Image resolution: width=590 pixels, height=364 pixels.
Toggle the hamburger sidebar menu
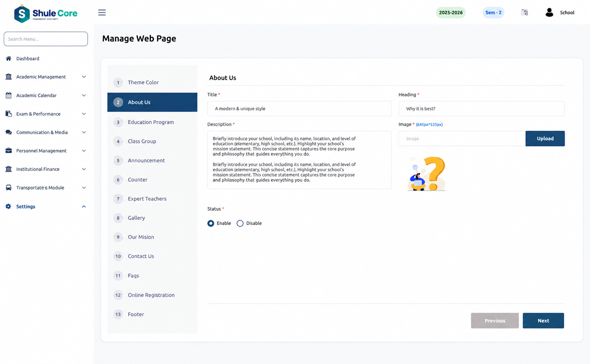[102, 13]
